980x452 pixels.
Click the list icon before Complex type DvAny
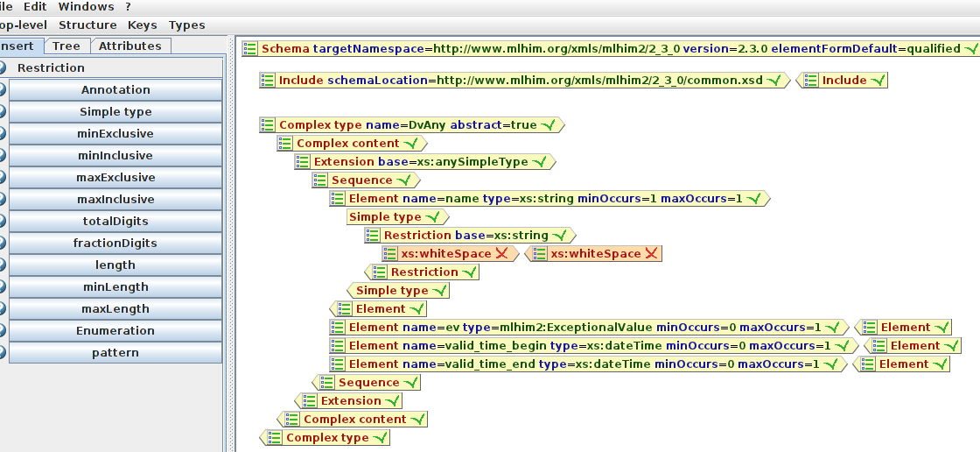coord(268,125)
